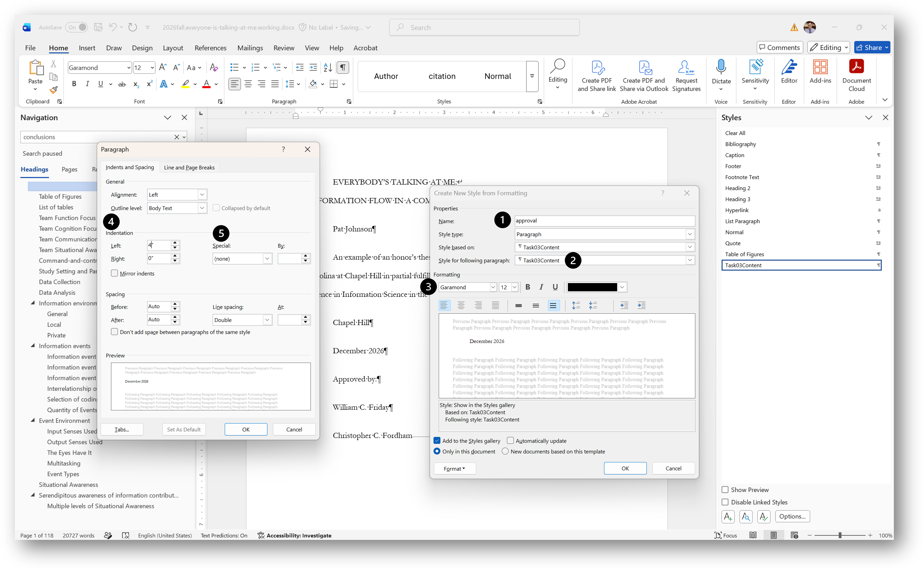This screenshot has height=570, width=924.
Task: Open the Alignment dropdown in Paragraph dialog
Action: 202,195
